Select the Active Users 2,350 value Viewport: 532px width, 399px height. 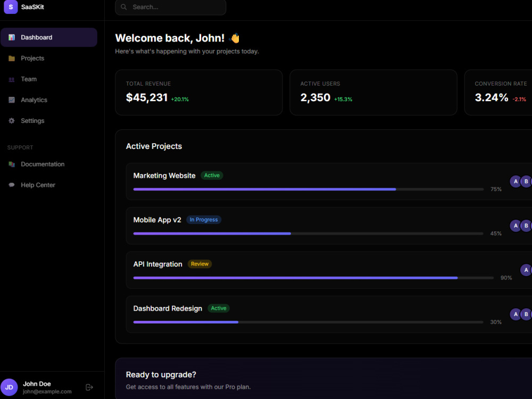tap(315, 97)
